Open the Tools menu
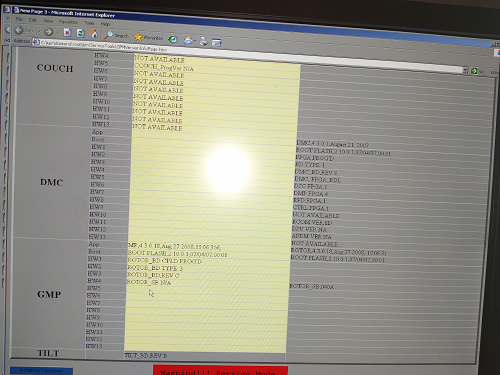The image size is (500, 375). (x=89, y=23)
